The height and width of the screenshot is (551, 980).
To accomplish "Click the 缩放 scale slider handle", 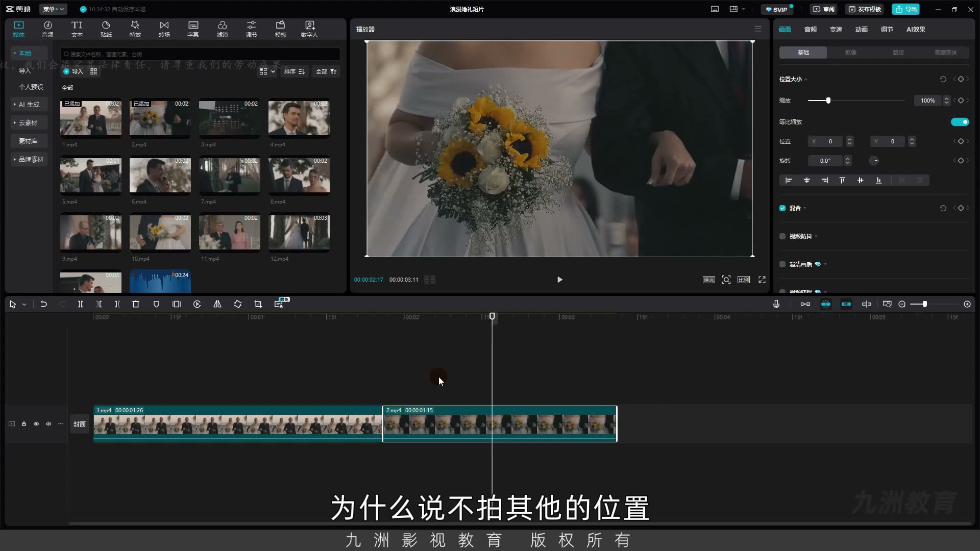I will [828, 101].
